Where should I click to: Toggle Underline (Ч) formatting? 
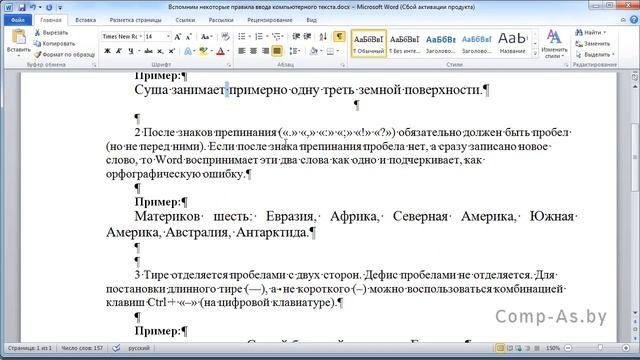(131, 51)
